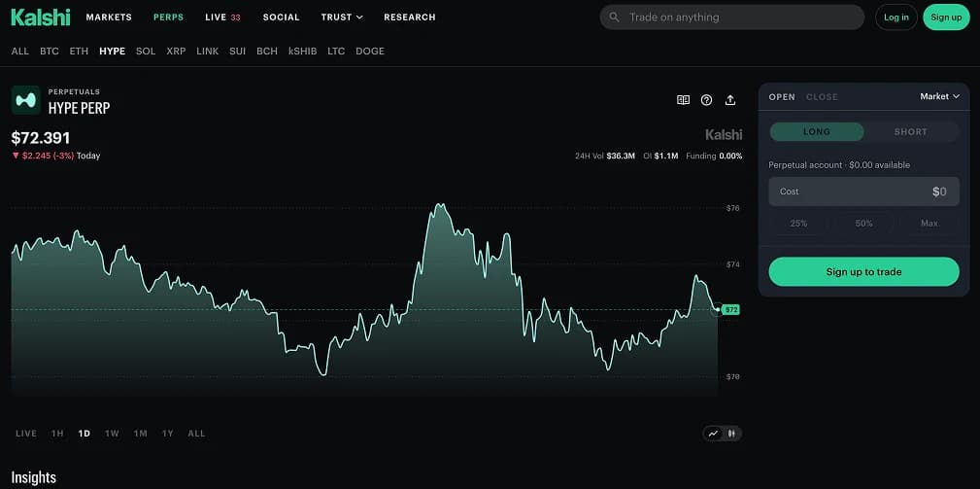Viewport: 980px width, 489px height.
Task: Click the Kalshi logo
Action: point(41,17)
